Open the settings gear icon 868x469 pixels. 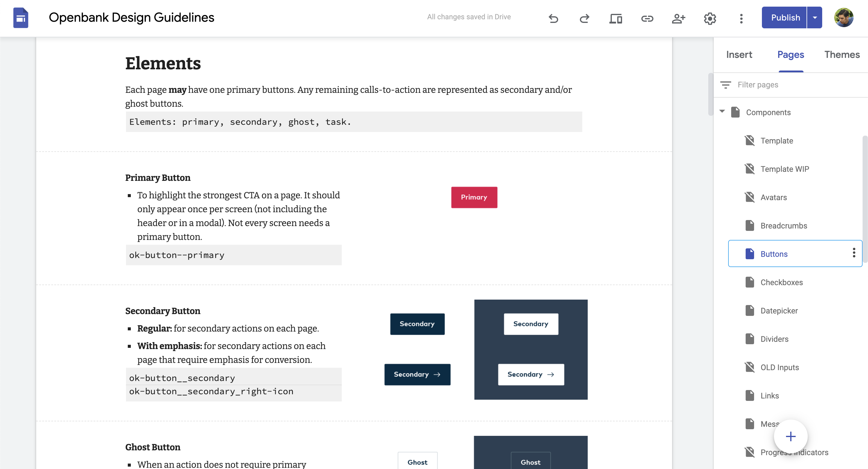coord(710,18)
